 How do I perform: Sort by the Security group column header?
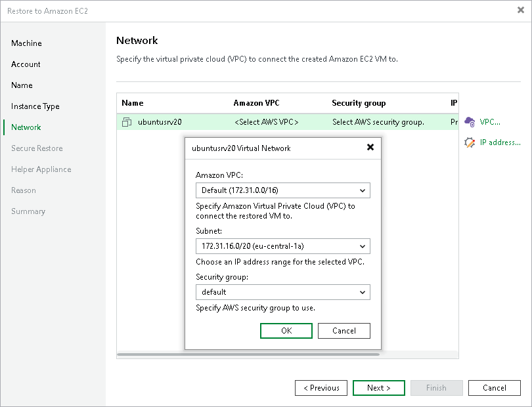click(x=359, y=103)
